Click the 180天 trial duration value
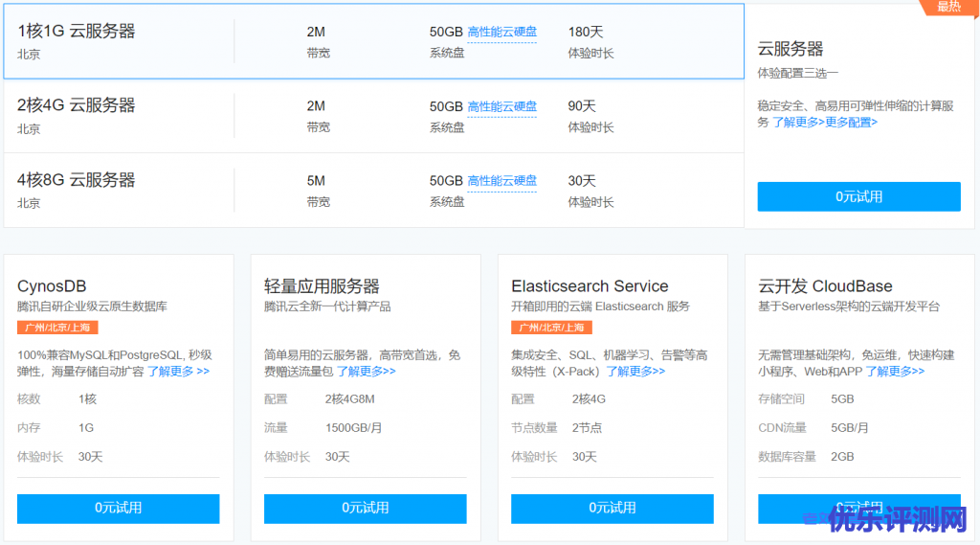Screen dimensions: 980x545 coord(585,32)
